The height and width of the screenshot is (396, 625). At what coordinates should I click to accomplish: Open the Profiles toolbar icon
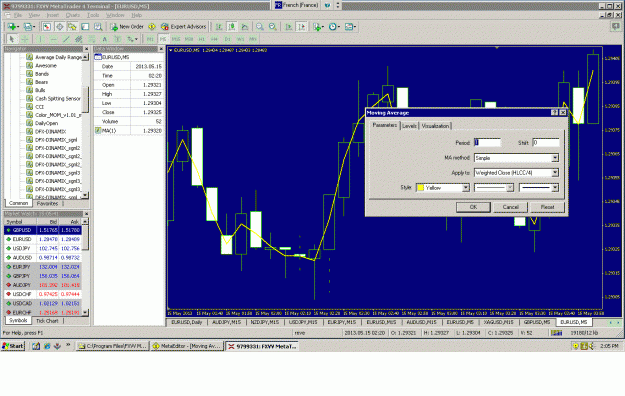(28, 27)
